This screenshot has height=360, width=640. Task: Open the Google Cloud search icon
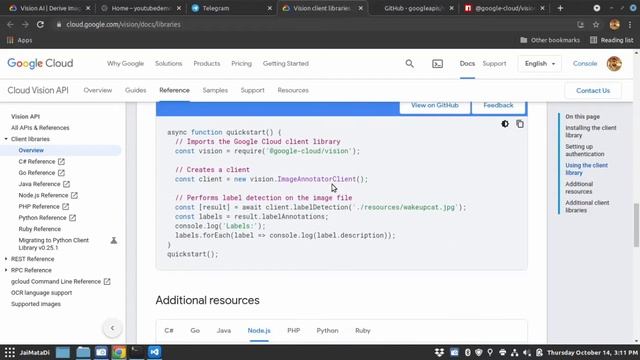[x=409, y=64]
